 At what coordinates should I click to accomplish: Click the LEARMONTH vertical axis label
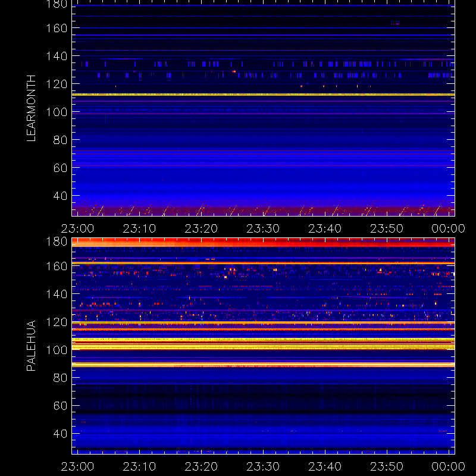[32, 108]
